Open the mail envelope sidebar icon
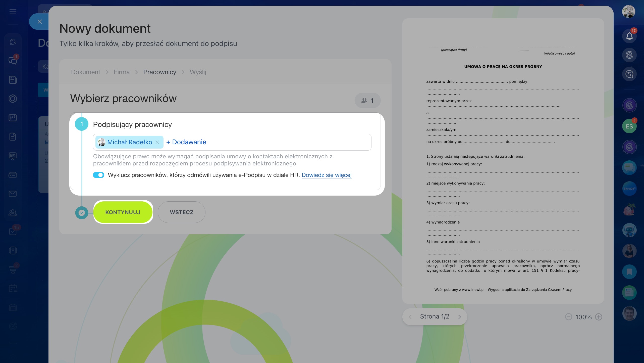Viewport: 644px width, 363px height. click(x=13, y=194)
